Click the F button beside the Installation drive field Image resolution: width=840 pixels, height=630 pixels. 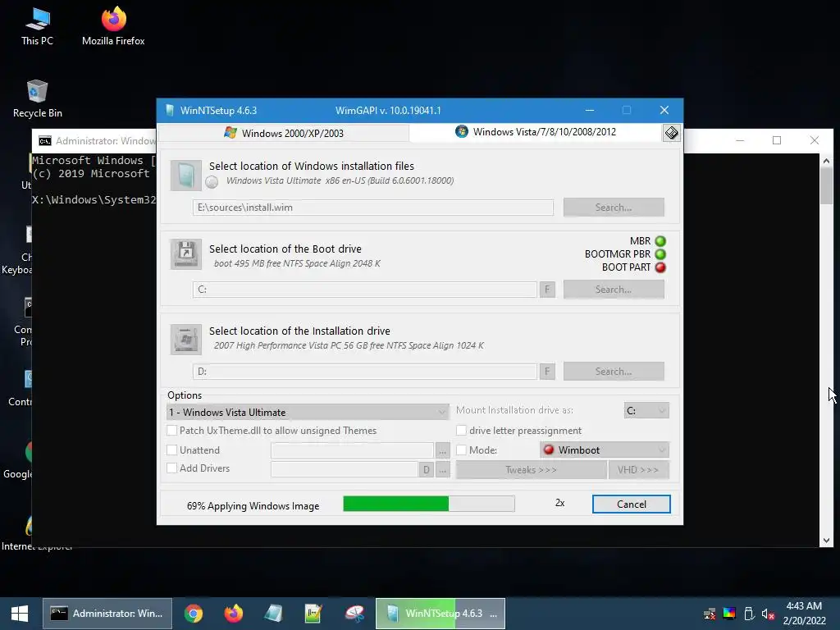(547, 372)
